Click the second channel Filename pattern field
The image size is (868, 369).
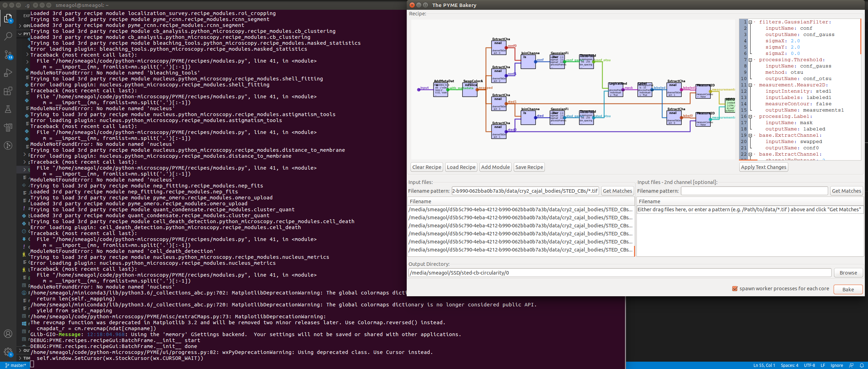coord(754,191)
